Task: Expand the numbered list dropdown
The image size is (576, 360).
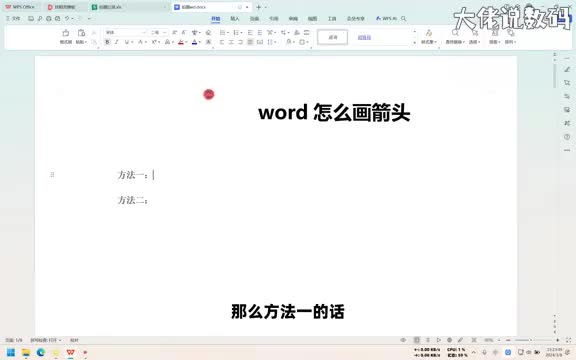Action: pyautogui.click(x=241, y=33)
